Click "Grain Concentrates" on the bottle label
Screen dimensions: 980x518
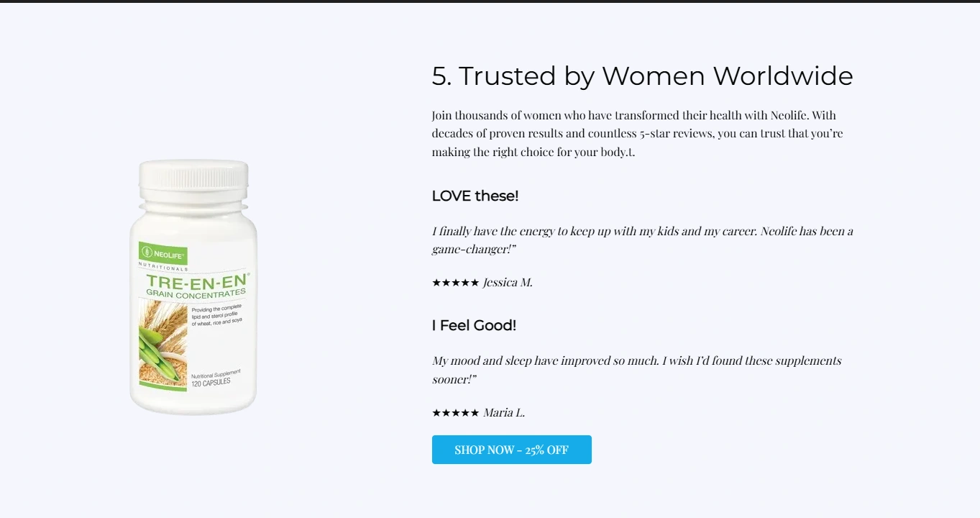click(196, 293)
